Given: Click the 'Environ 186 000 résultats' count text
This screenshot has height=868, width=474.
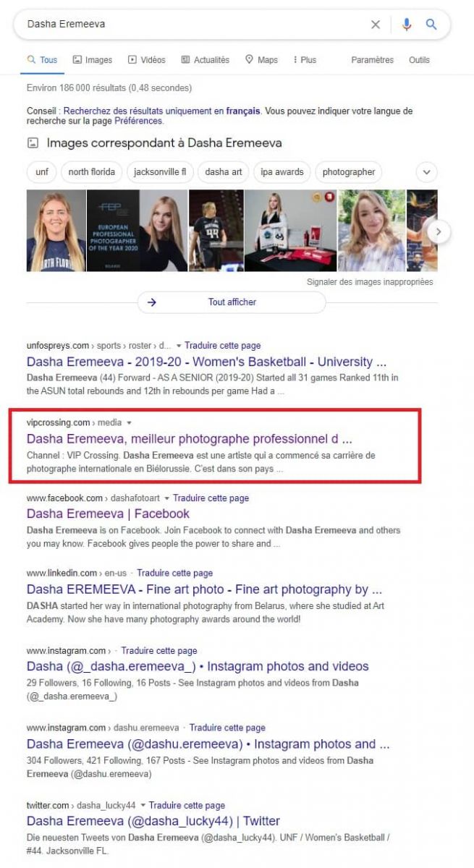Looking at the screenshot, I should [x=109, y=88].
